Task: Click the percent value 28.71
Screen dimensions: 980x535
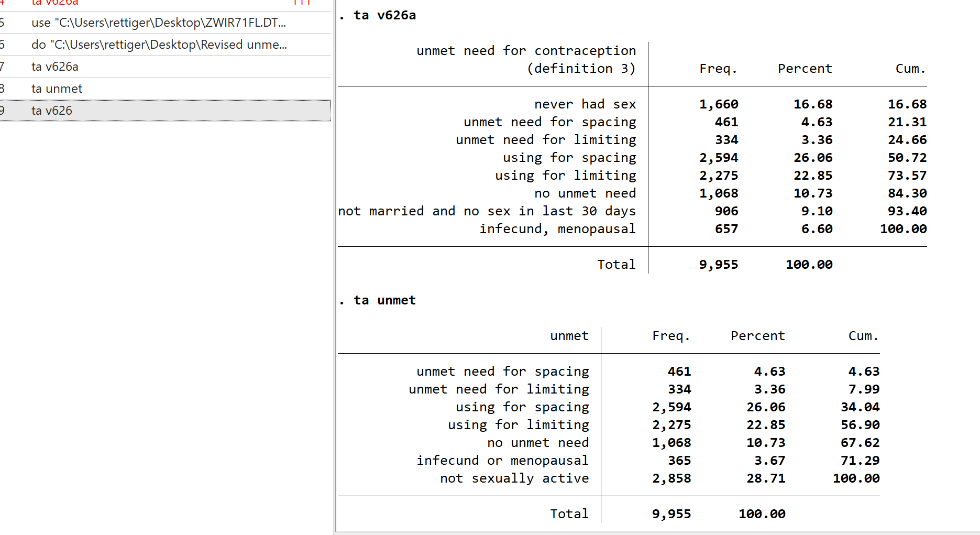Action: point(765,479)
